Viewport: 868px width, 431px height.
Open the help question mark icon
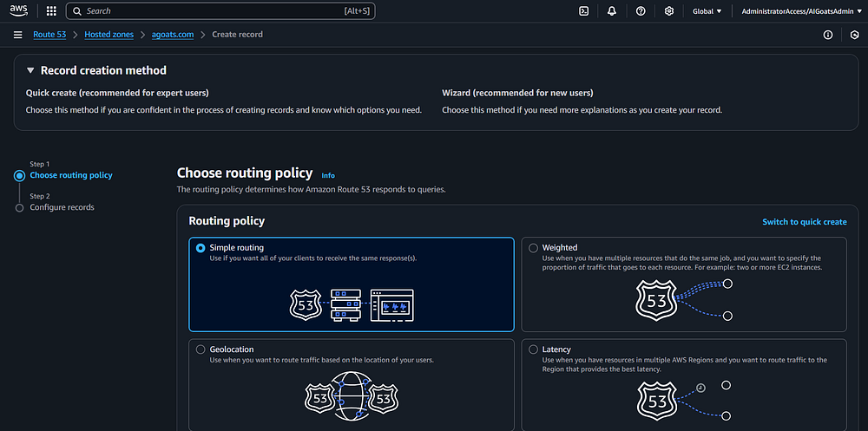pyautogui.click(x=641, y=11)
